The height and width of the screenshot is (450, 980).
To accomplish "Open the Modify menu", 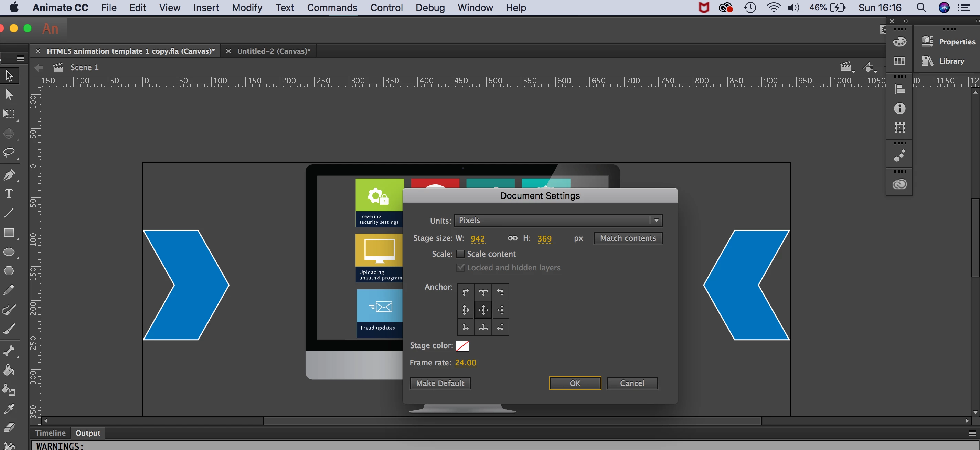I will click(247, 8).
